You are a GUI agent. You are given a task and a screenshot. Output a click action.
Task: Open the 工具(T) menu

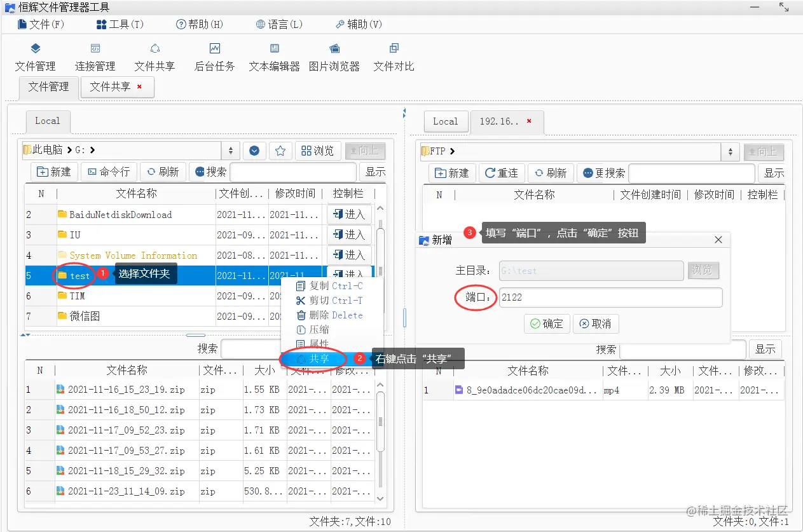pos(120,24)
